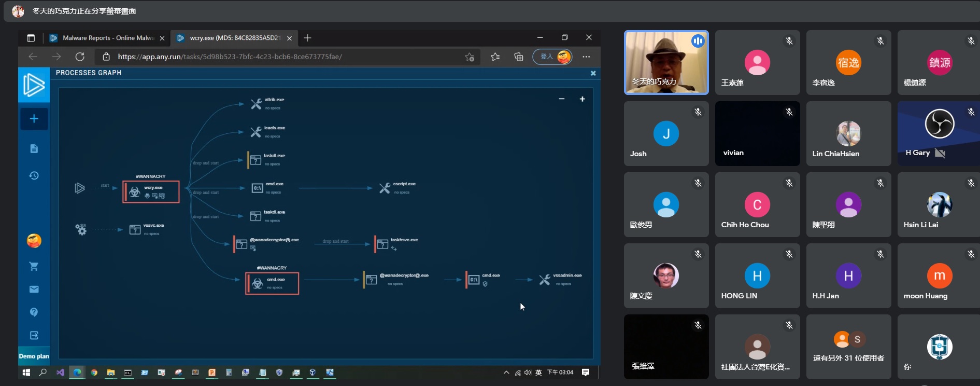Close the Malware Reports tab
Screen dimensions: 980x386
162,38
